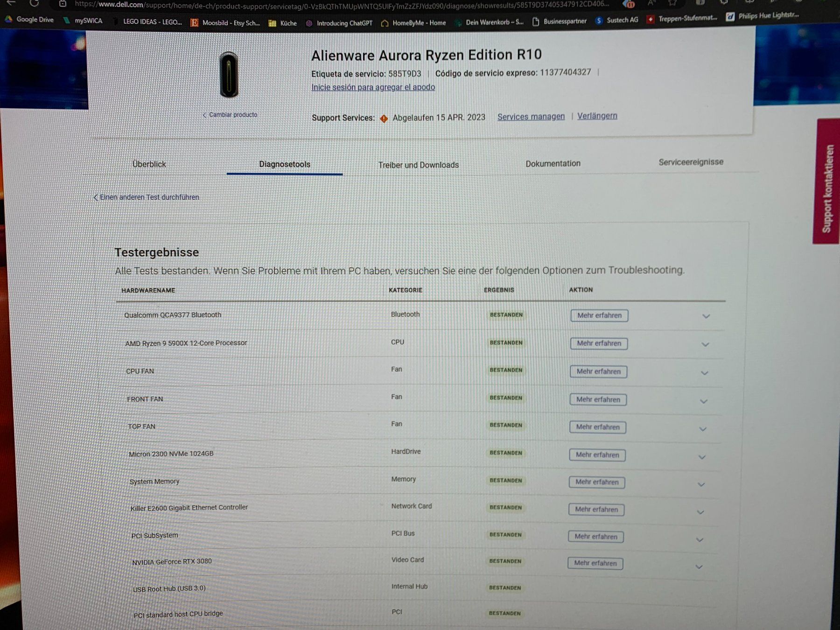Click Mehr erfahren for NVIDIA GeForce RTX 3080

(x=595, y=563)
